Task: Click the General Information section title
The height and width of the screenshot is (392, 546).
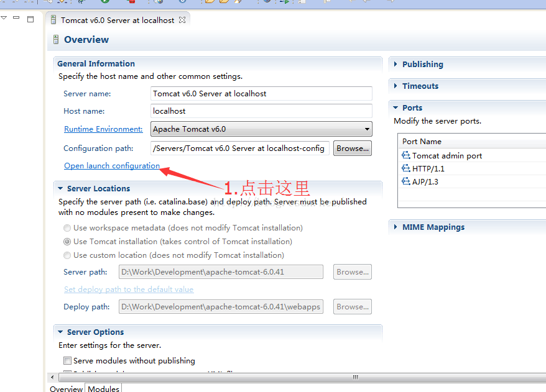Action: 96,63
